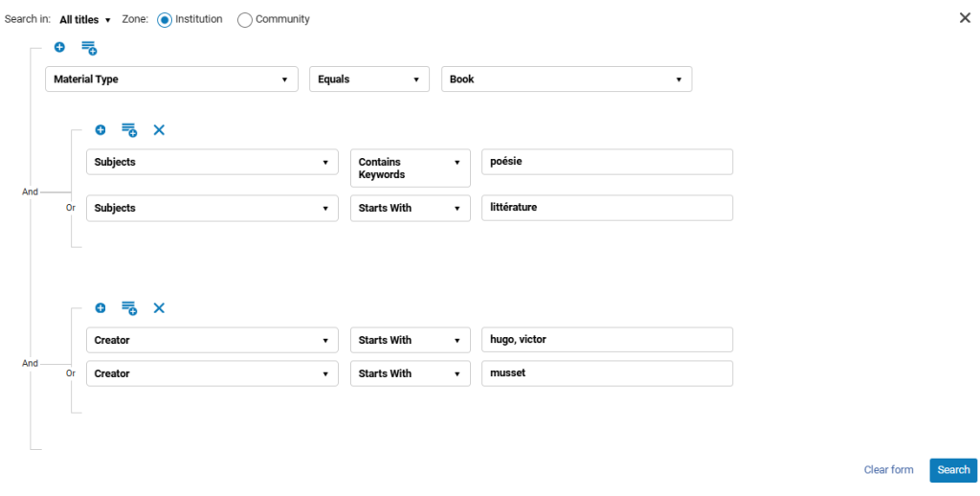Open the Material Type field dropdown
This screenshot has height=496, width=980.
tap(172, 79)
